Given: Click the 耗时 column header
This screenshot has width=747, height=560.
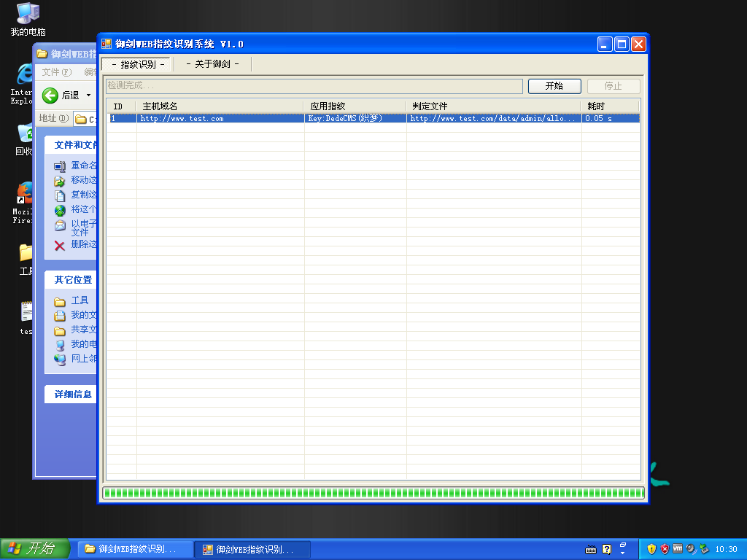Looking at the screenshot, I should point(611,106).
